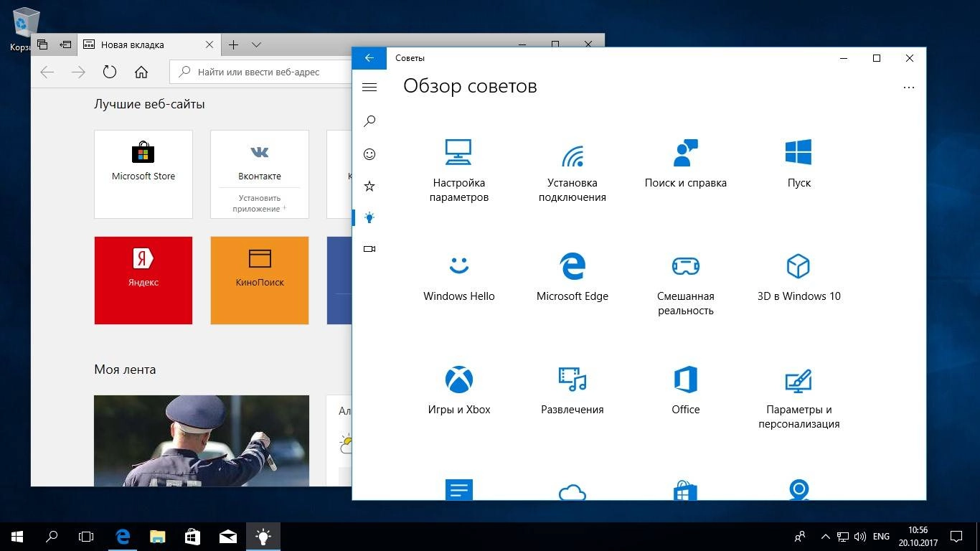The width and height of the screenshot is (980, 551).
Task: Show hidden tray icons chevron
Action: click(x=824, y=536)
